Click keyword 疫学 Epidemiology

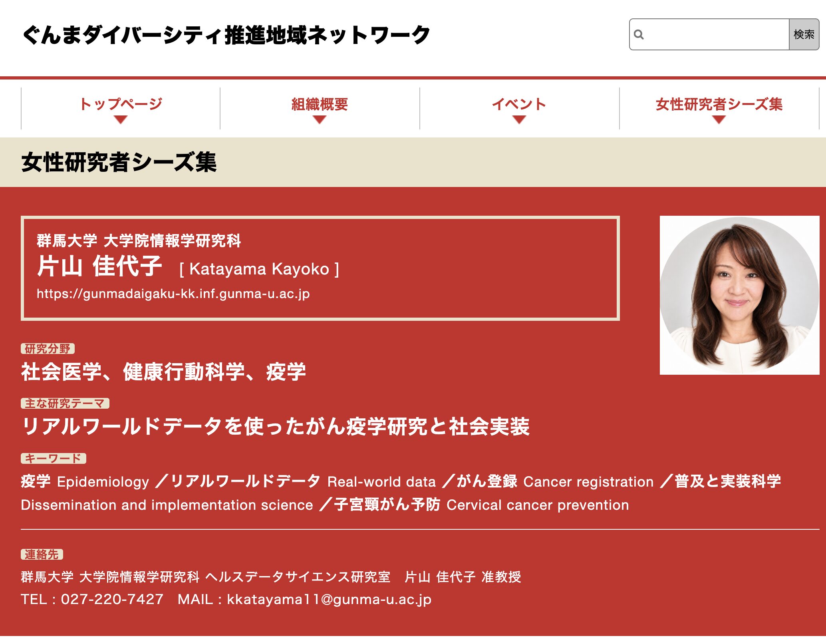(x=85, y=481)
